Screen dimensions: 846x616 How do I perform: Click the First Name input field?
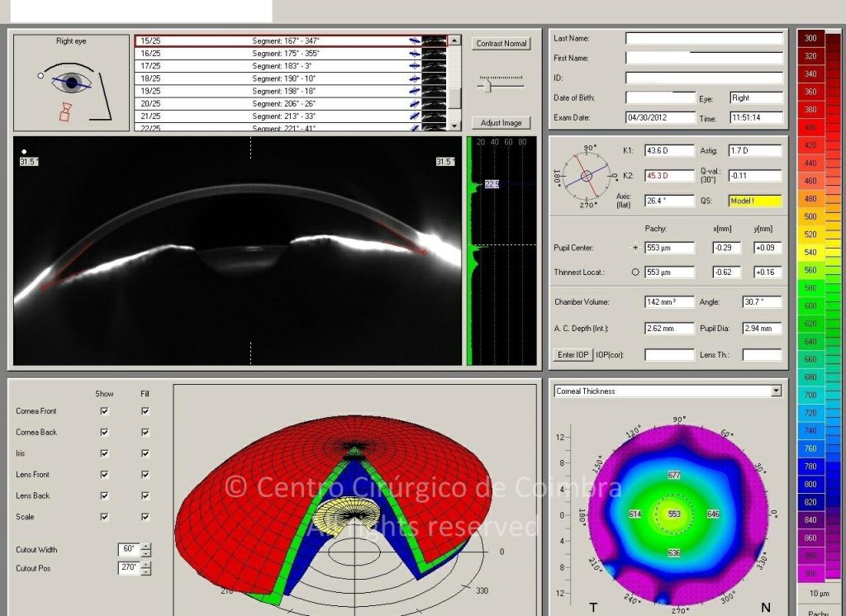(704, 58)
